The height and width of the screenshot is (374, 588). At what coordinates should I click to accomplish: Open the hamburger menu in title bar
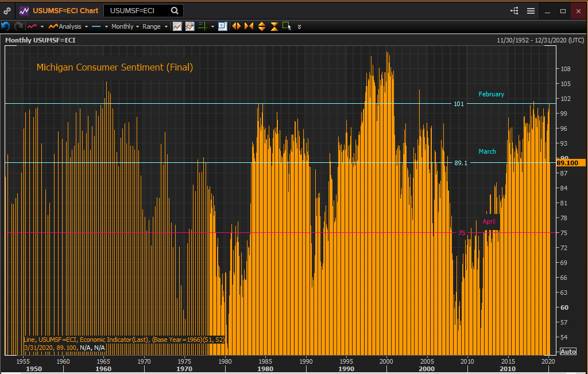(x=531, y=11)
